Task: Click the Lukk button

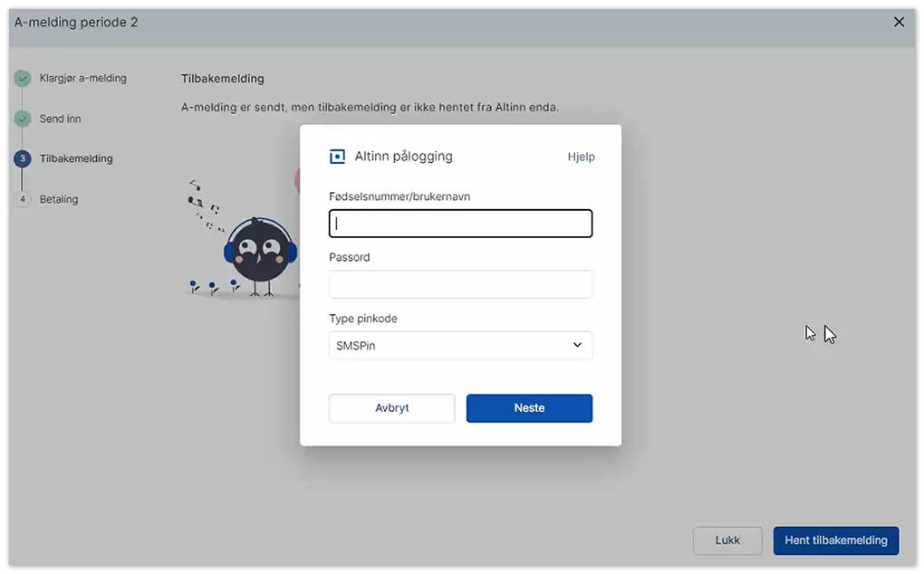Action: click(x=727, y=541)
